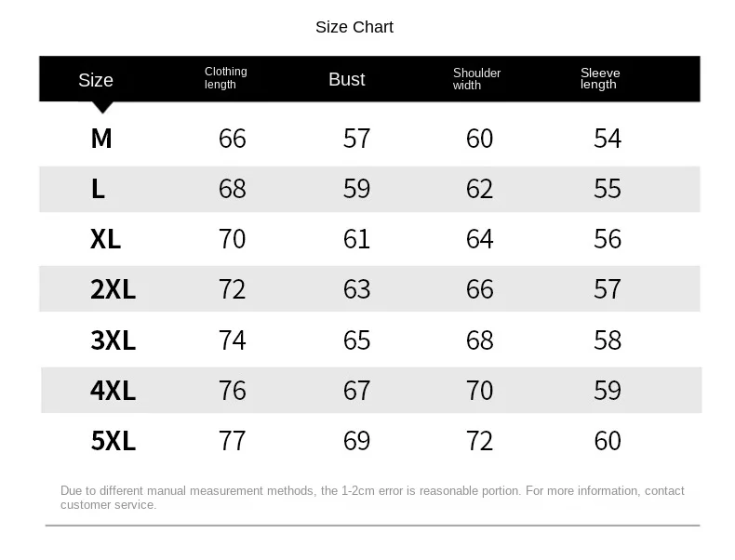Click the sleeve length value for 5XL
The height and width of the screenshot is (560, 735).
coord(608,441)
